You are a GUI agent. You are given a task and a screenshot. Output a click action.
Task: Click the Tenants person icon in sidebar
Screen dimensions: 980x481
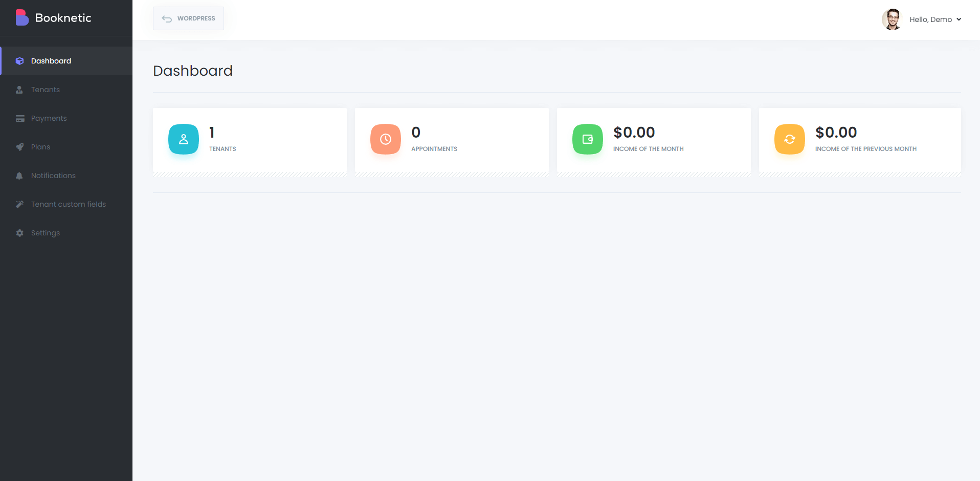[19, 90]
